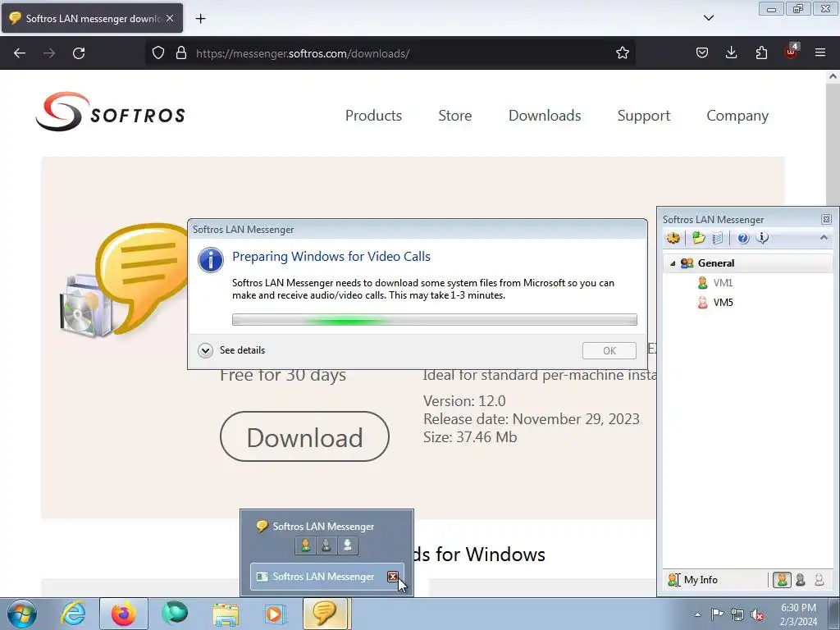Open Windows Explorer folder on taskbar
Viewport: 840px width, 630px height.
[x=226, y=614]
